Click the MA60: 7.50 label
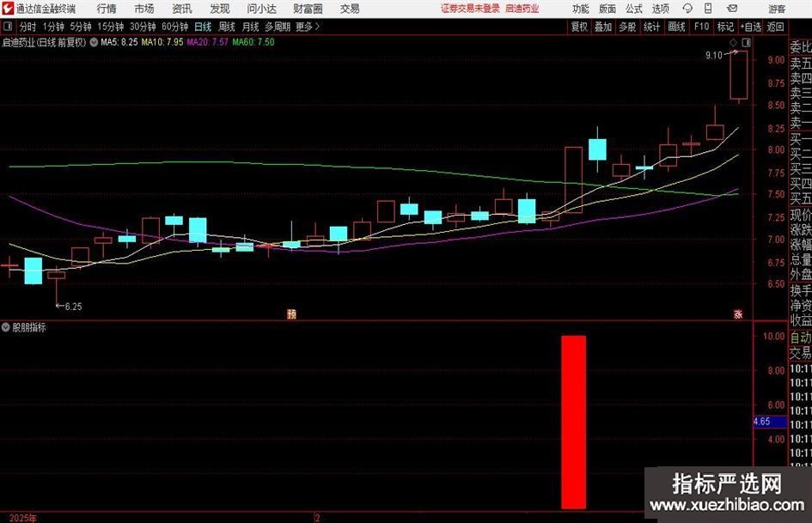 tap(253, 42)
